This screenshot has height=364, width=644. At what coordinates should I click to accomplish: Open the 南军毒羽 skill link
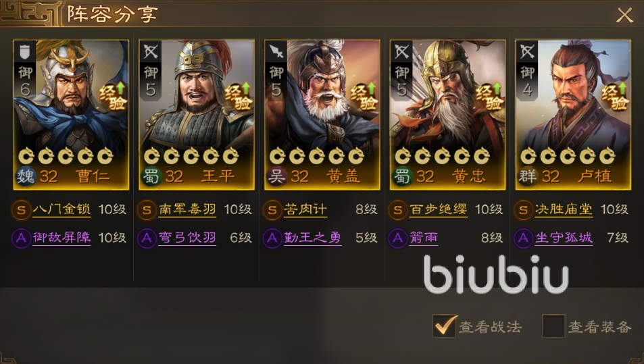tap(187, 210)
